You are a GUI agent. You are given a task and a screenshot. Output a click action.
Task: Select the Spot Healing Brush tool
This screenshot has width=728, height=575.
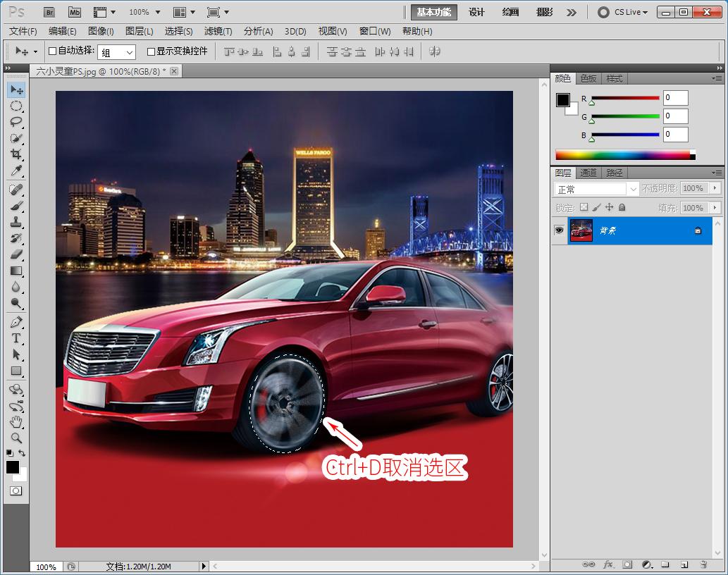click(x=16, y=190)
